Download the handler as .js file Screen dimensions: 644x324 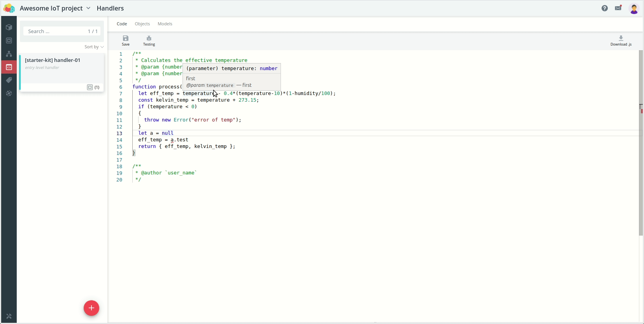(621, 40)
